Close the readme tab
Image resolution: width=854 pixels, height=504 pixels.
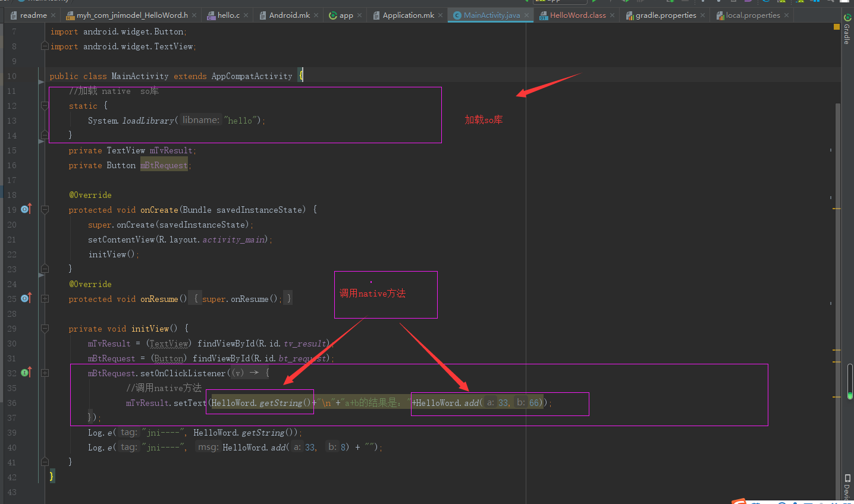coord(54,15)
